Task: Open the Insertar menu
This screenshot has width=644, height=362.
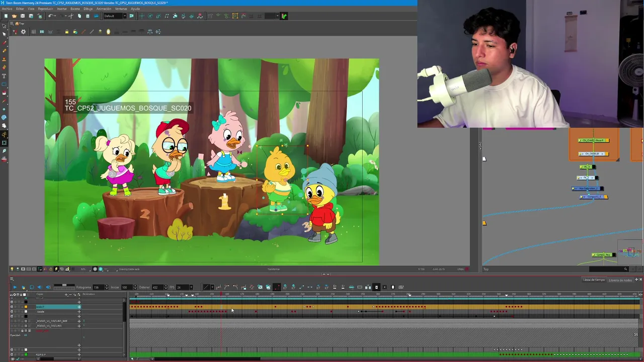Action: click(61, 9)
